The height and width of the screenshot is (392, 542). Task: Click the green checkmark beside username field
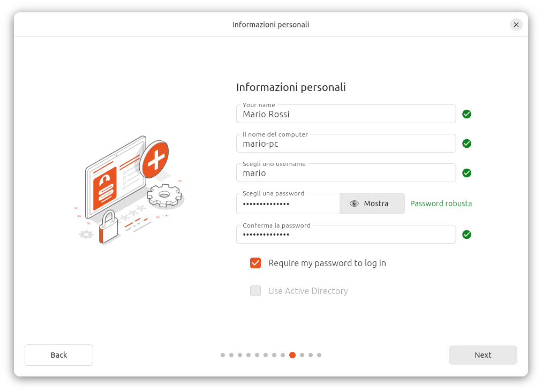pos(466,173)
